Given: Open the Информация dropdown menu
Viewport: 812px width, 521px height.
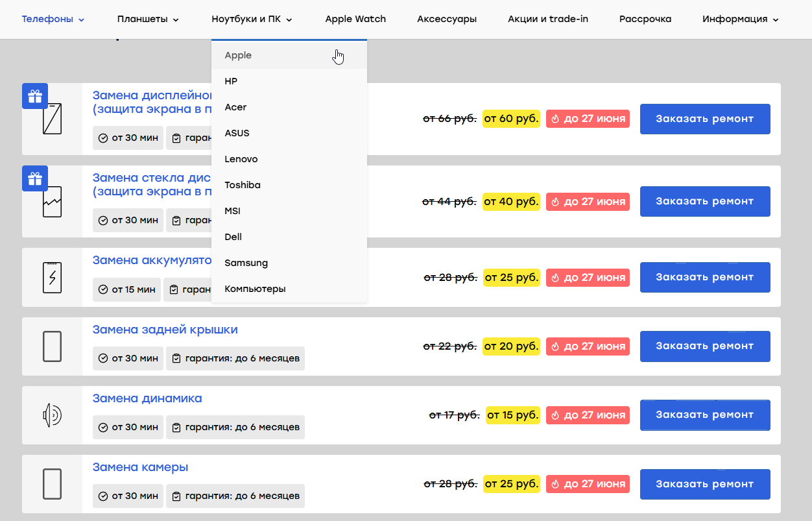Looking at the screenshot, I should 740,19.
